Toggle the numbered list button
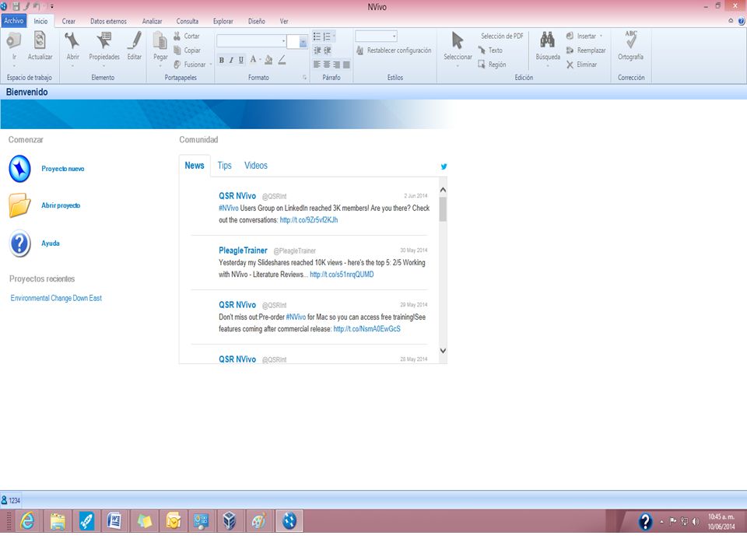The image size is (747, 560). (x=328, y=37)
